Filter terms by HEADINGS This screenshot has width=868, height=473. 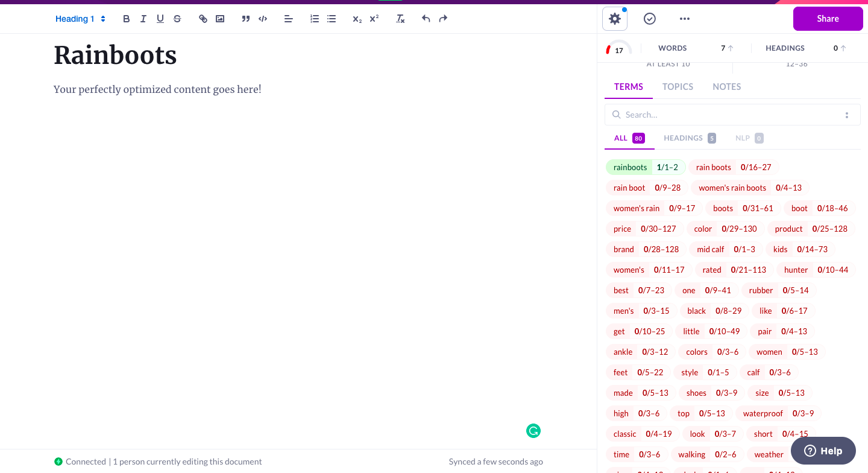(690, 138)
